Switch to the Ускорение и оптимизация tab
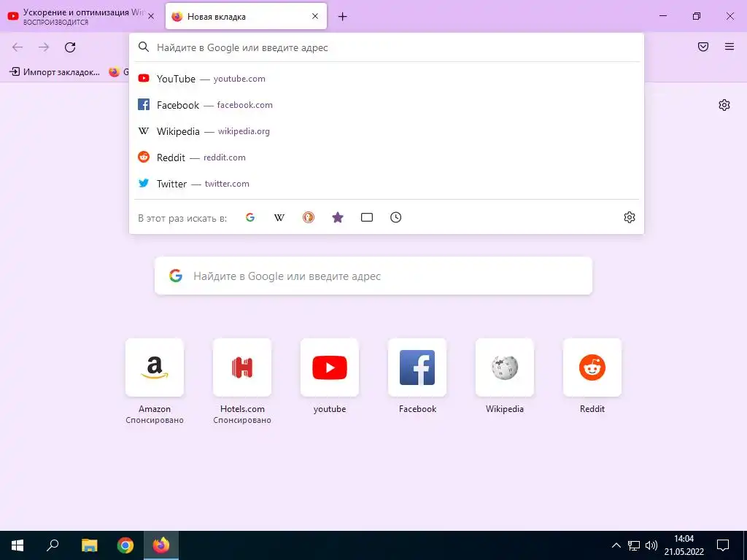The height and width of the screenshot is (560, 747). (81, 16)
